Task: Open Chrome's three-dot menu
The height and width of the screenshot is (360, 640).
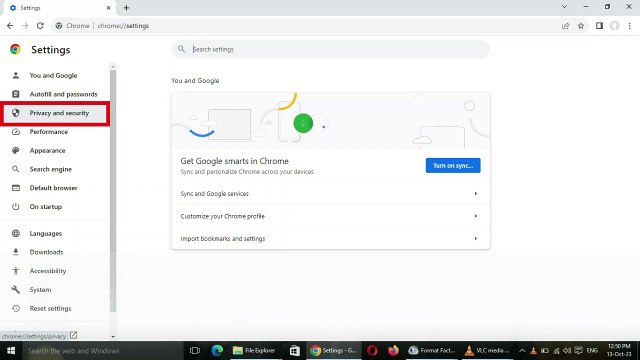Action: coord(630,26)
